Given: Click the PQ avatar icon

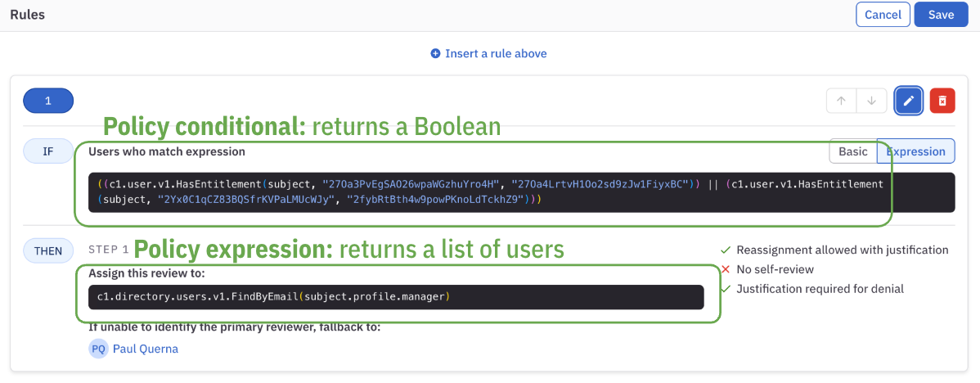Looking at the screenshot, I should 98,349.
